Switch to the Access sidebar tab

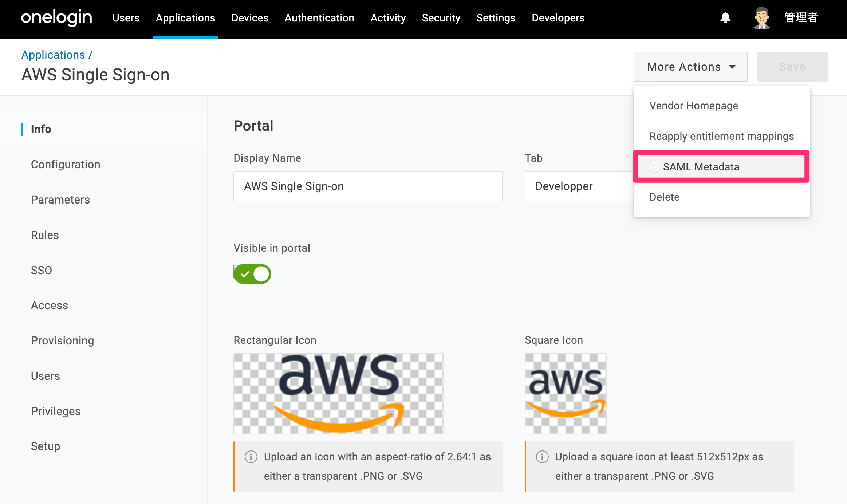click(x=50, y=305)
